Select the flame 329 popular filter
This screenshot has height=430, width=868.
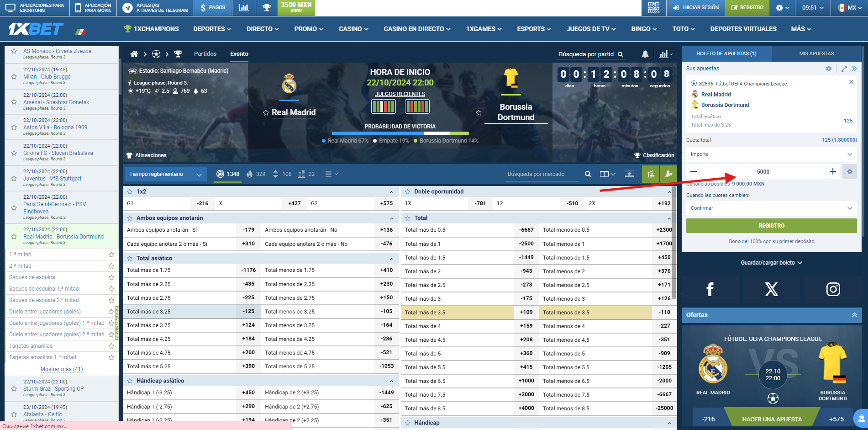tap(256, 174)
